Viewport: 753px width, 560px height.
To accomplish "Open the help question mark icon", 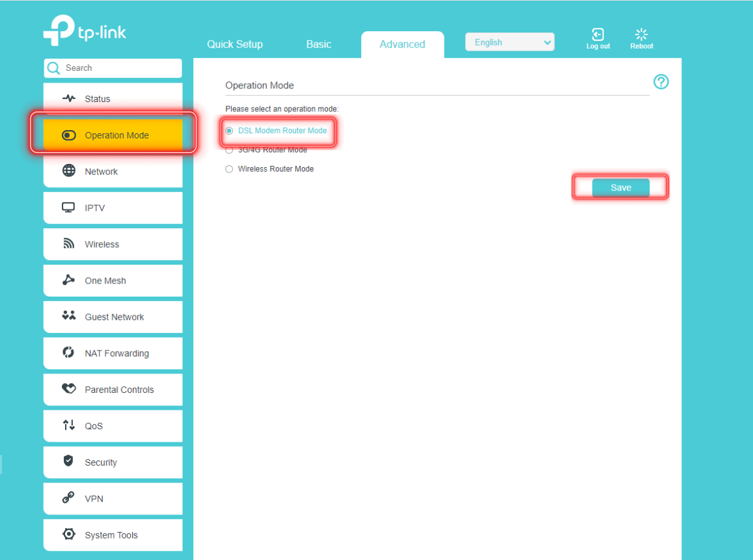I will coord(661,81).
